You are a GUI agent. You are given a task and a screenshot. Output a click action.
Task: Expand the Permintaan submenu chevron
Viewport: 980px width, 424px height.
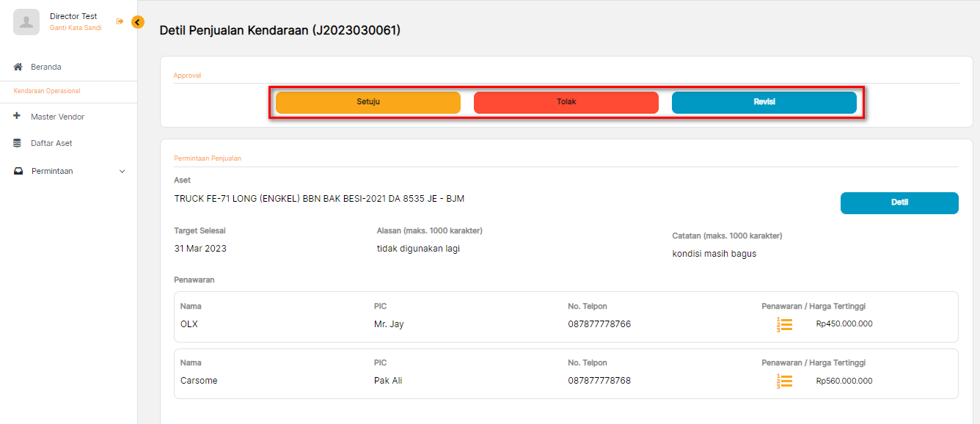[122, 171]
